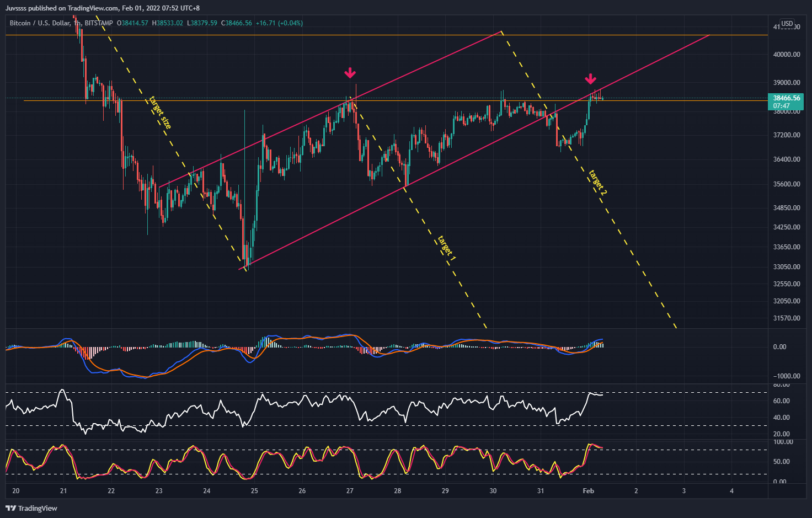Image resolution: width=812 pixels, height=518 pixels.
Task: Select the 'target size' annotation text
Action: tap(161, 113)
